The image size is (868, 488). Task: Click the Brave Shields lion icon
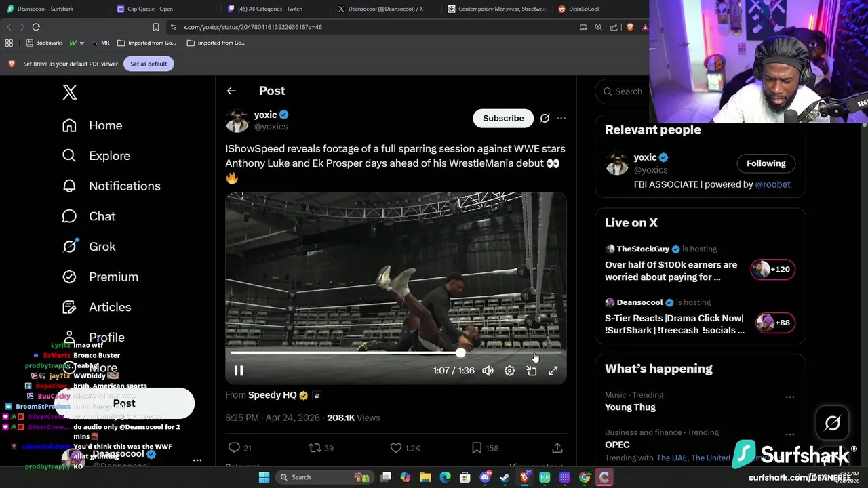tap(629, 27)
